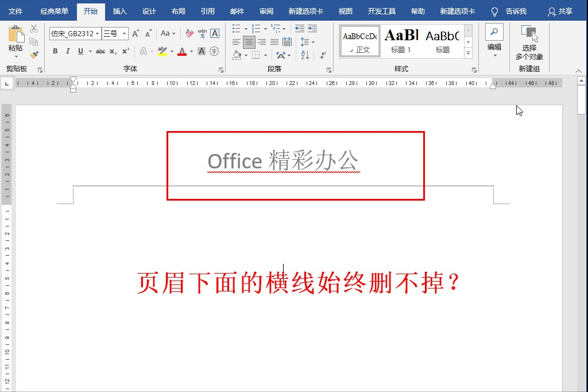Switch to the 设计 tab
Viewport: 588px width, 392px height.
149,11
